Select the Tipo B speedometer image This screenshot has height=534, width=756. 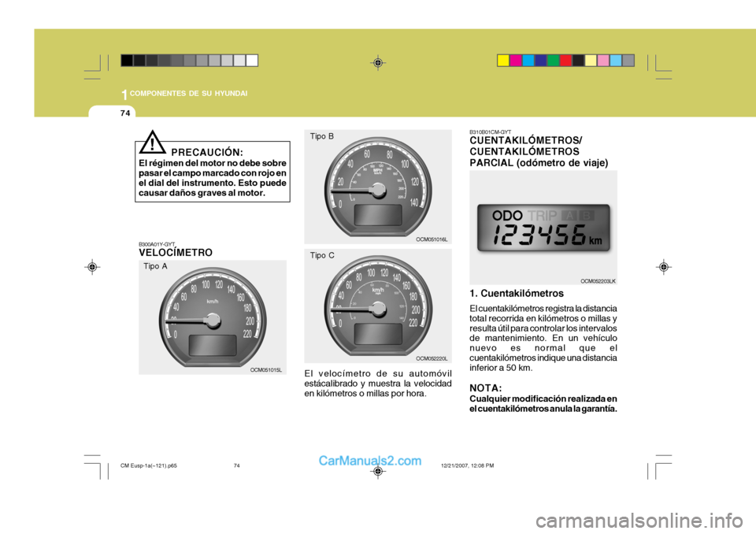pos(378,187)
